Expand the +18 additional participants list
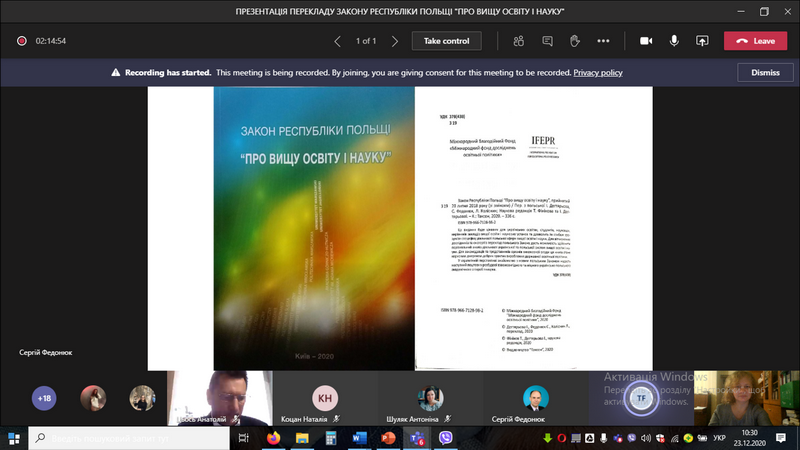 (x=43, y=398)
